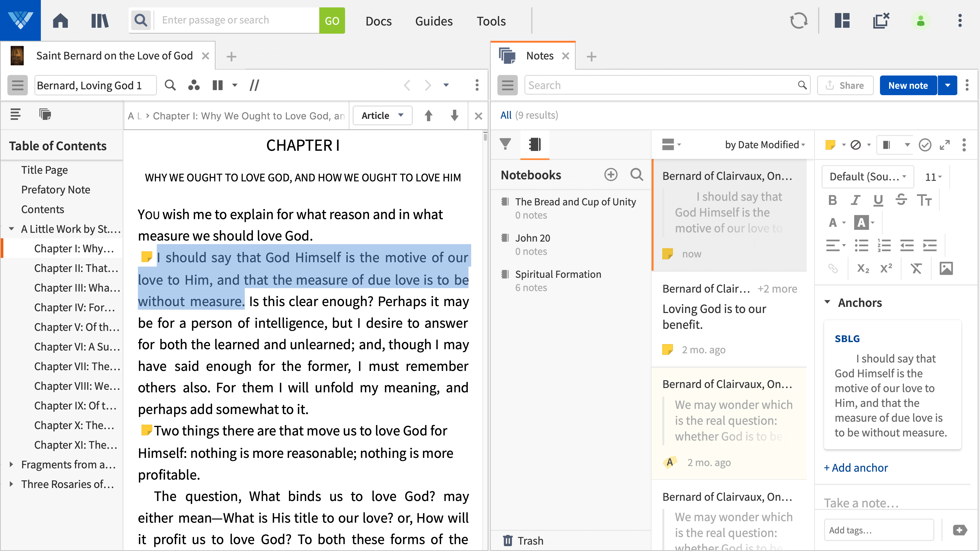Screen dimensions: 980x551
Task: Go forward with the right arrow in book
Action: coord(428,85)
